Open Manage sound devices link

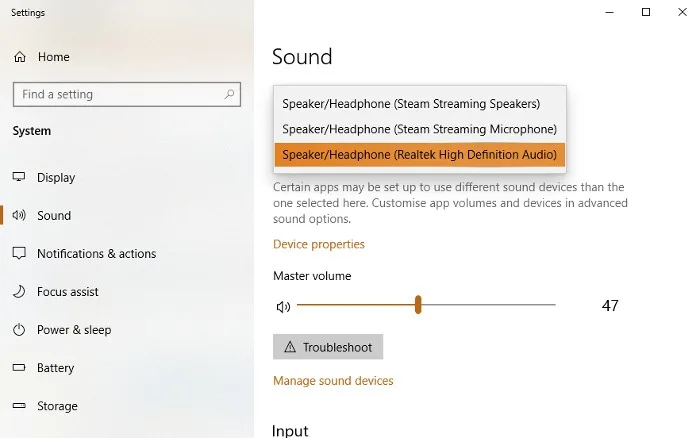pos(333,380)
